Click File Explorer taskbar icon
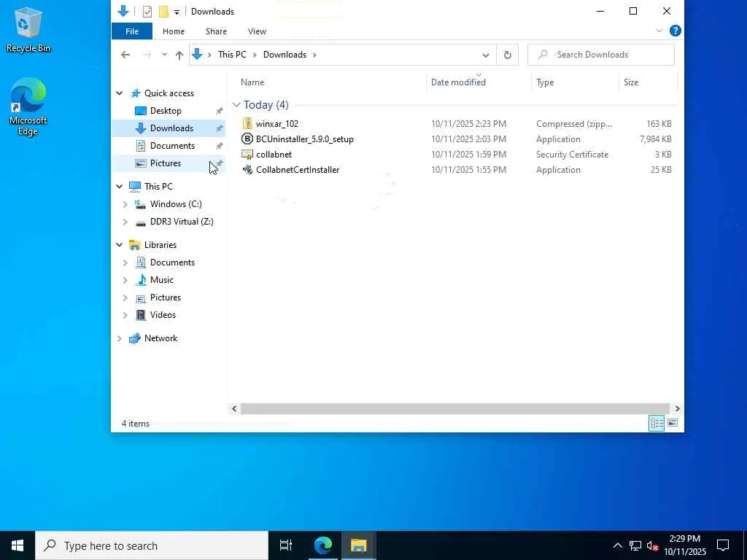The width and height of the screenshot is (747, 560). coord(358,545)
